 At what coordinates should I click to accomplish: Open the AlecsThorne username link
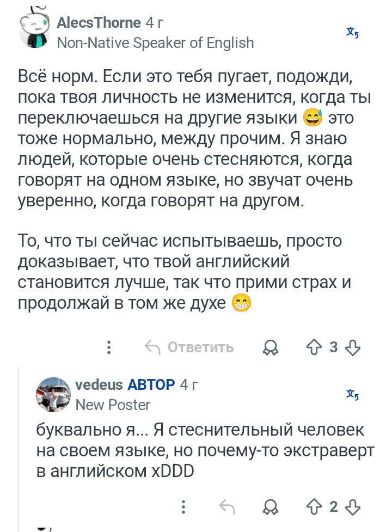click(x=99, y=23)
